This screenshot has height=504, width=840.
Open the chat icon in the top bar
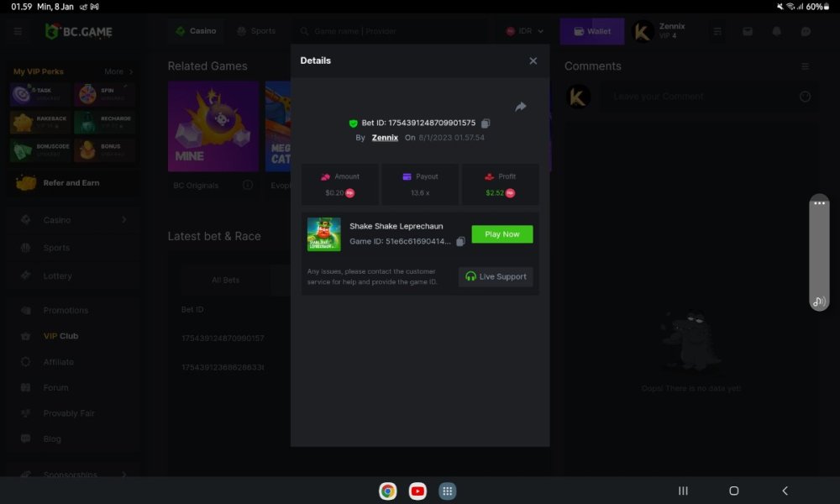pos(806,31)
